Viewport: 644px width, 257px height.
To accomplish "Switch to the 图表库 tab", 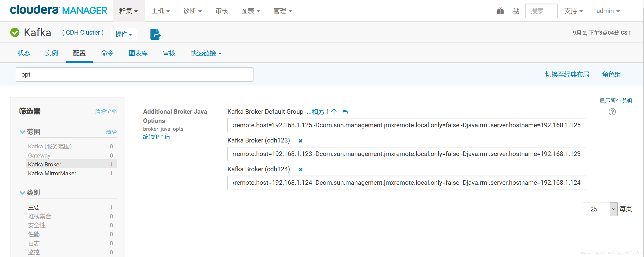I will (138, 53).
